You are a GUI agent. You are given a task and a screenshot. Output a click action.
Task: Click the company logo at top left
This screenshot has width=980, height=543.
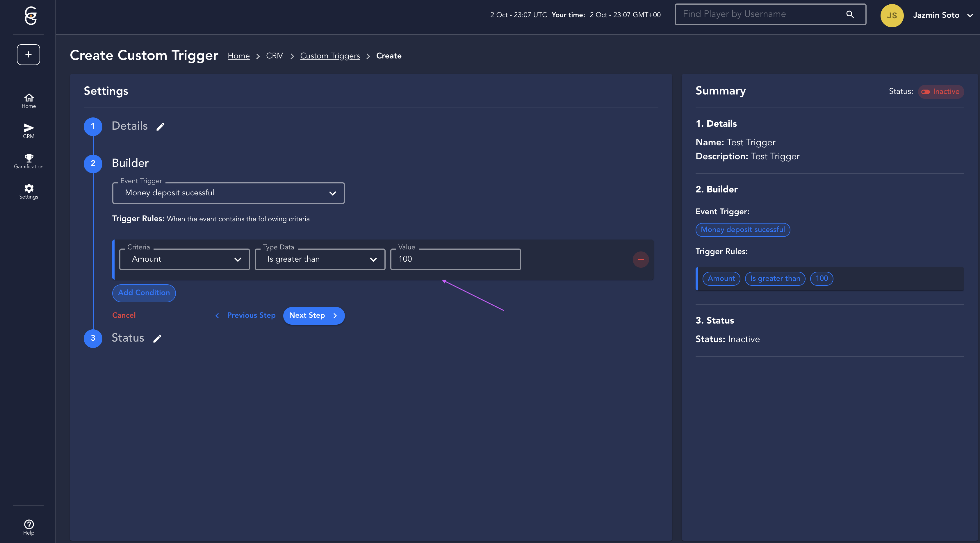pyautogui.click(x=31, y=16)
